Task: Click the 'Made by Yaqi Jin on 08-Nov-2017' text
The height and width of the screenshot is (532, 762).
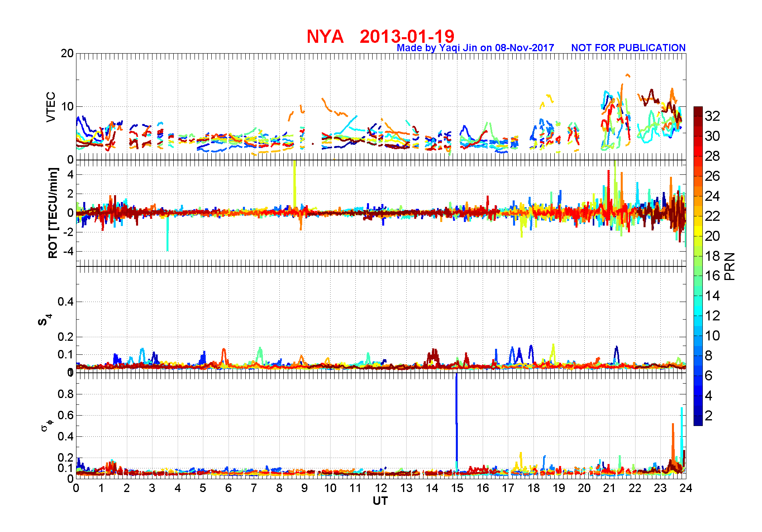Action: tap(475, 48)
